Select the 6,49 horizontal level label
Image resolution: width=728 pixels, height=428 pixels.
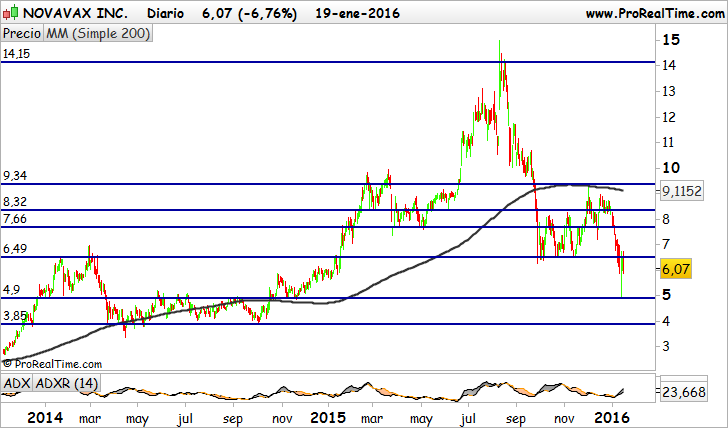(x=15, y=249)
